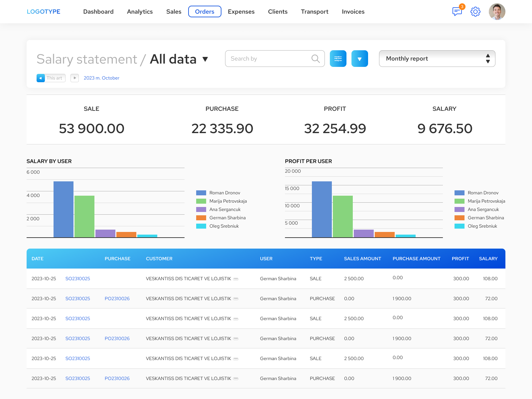Sort by the SALARY table column header

coord(488,259)
